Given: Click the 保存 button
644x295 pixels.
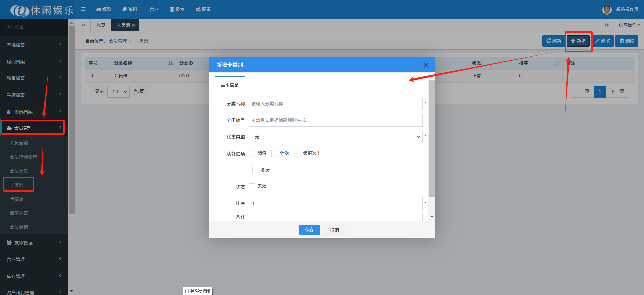Looking at the screenshot, I should [309, 230].
